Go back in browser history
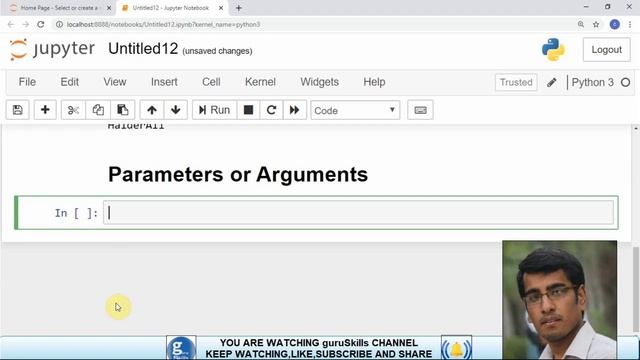The height and width of the screenshot is (360, 640). [11, 24]
